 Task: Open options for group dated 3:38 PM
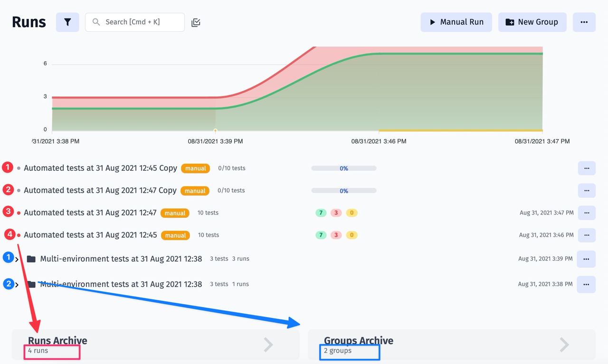pos(586,284)
